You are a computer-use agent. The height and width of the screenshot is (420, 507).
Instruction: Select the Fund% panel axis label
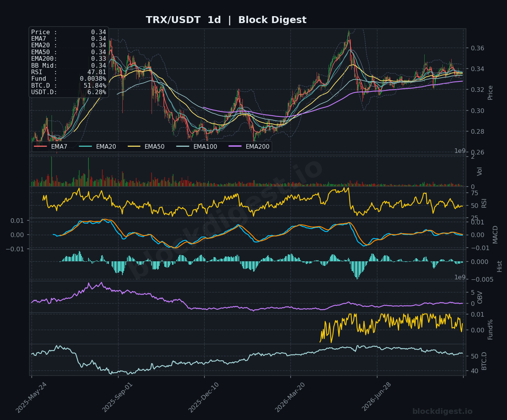[490, 329]
